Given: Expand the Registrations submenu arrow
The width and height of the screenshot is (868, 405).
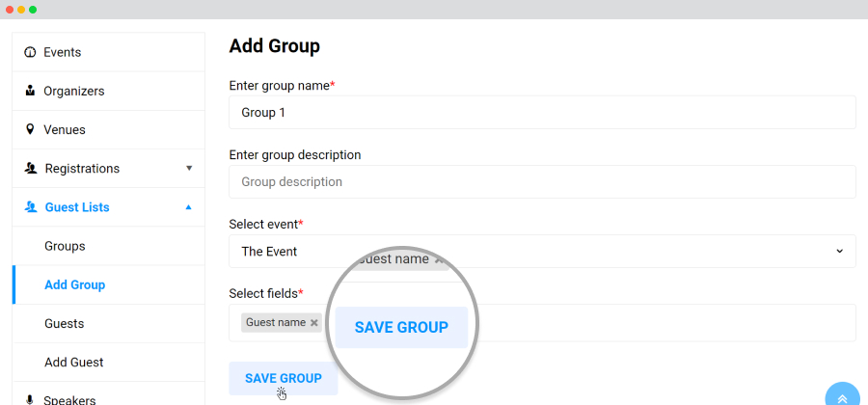Looking at the screenshot, I should click(189, 168).
